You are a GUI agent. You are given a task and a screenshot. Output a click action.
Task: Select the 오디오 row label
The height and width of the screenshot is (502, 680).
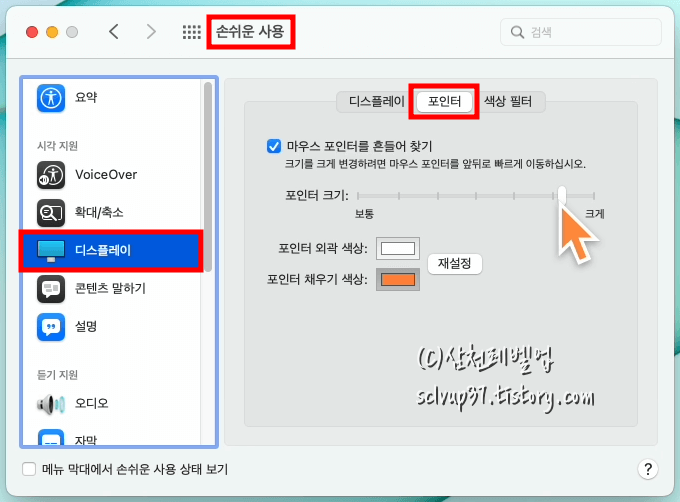[91, 404]
